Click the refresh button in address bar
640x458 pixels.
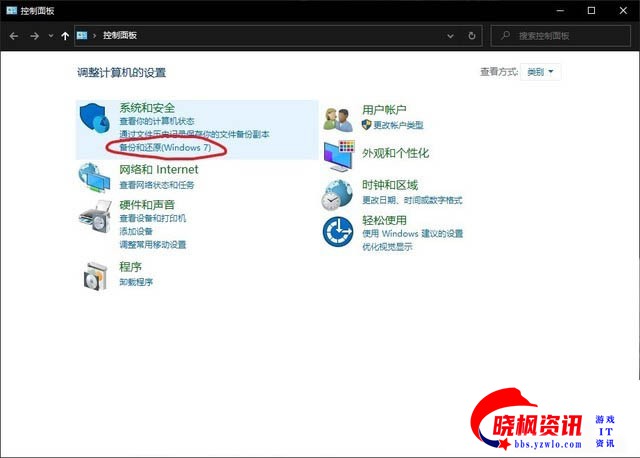tap(472, 36)
